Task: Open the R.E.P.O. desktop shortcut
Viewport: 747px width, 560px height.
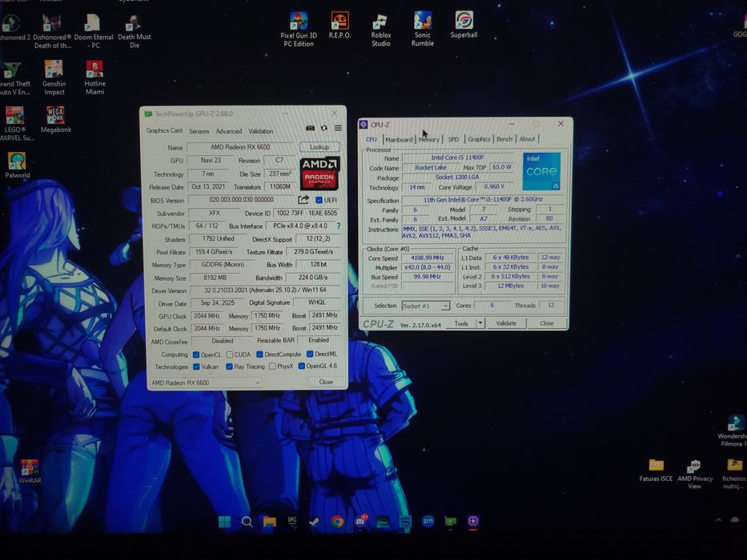Action: 339,26
